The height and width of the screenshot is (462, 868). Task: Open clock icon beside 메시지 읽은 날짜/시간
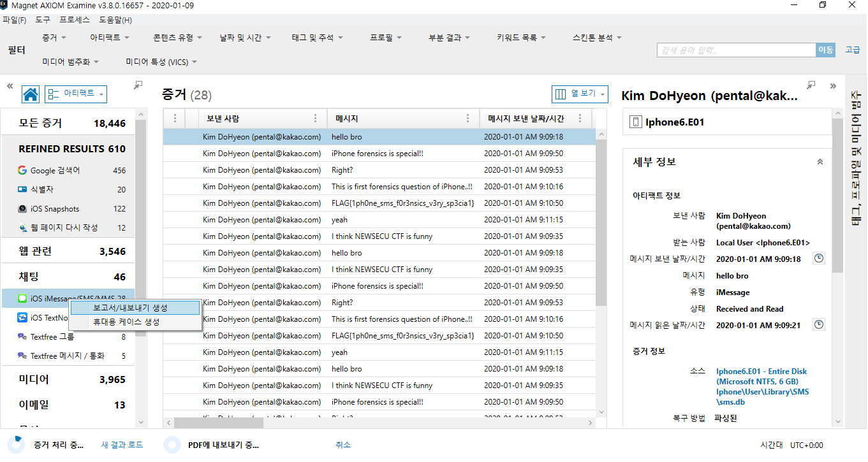[x=819, y=325]
